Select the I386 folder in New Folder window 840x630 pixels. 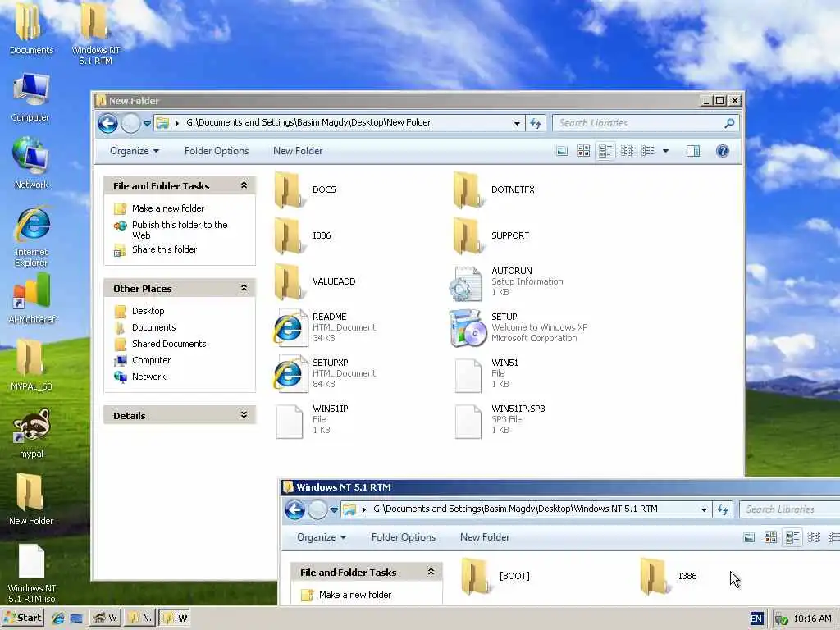coord(304,235)
